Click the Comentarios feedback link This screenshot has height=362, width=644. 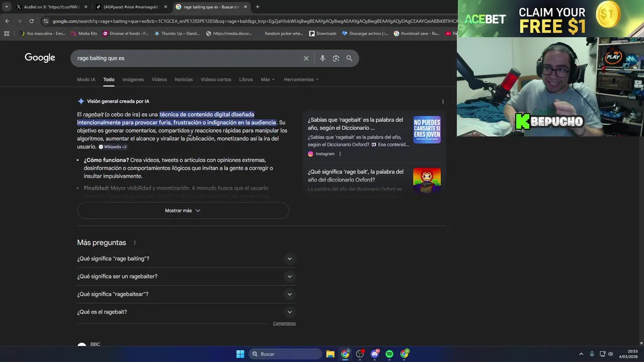click(x=284, y=323)
